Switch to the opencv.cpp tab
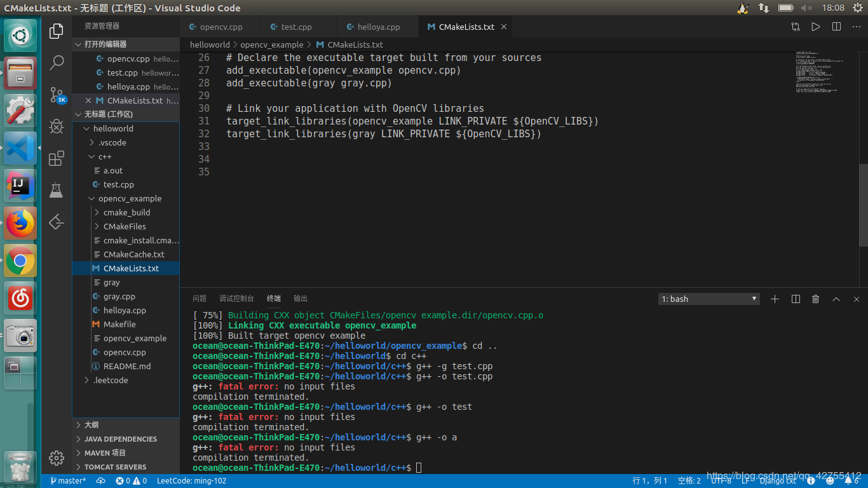This screenshot has width=868, height=488. pos(220,27)
